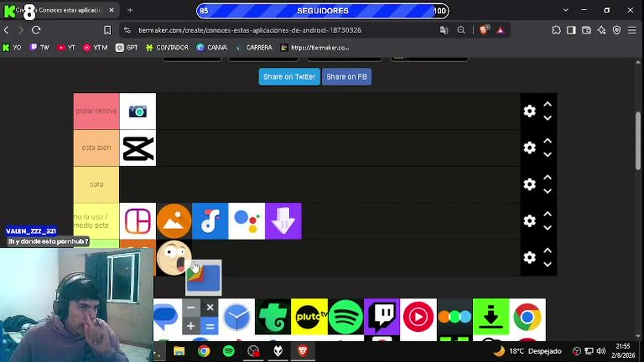Open the extensions puzzle icon

(x=556, y=30)
